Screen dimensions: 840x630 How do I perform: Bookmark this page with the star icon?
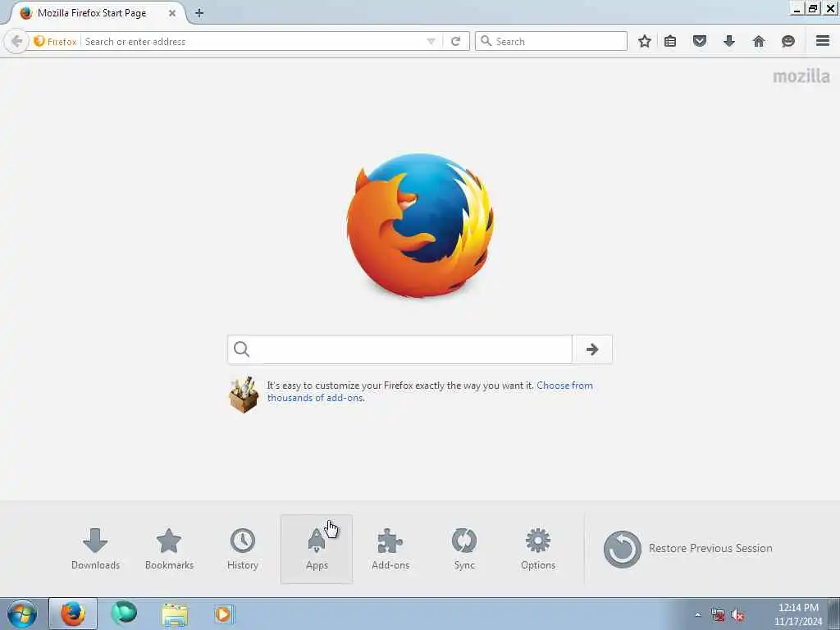[x=645, y=41]
